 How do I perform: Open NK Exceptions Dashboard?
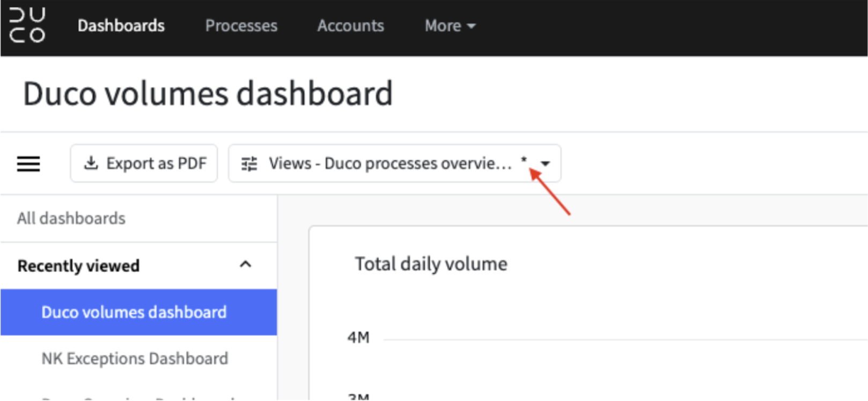135,358
